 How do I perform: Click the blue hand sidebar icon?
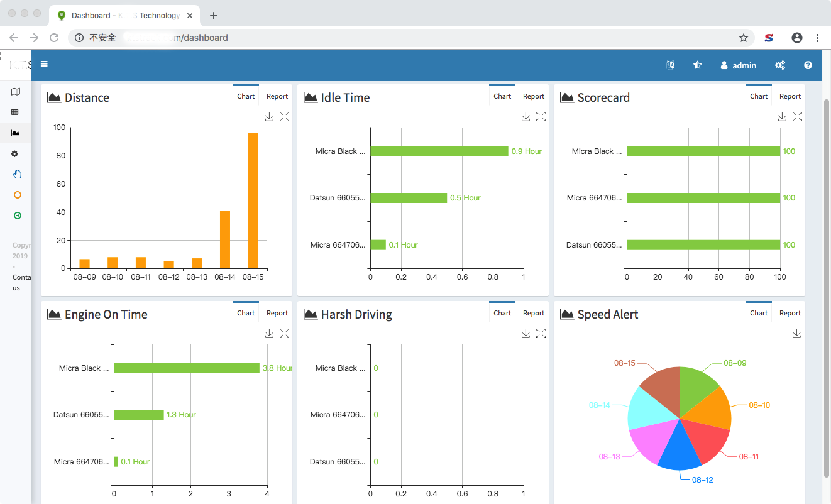click(18, 174)
